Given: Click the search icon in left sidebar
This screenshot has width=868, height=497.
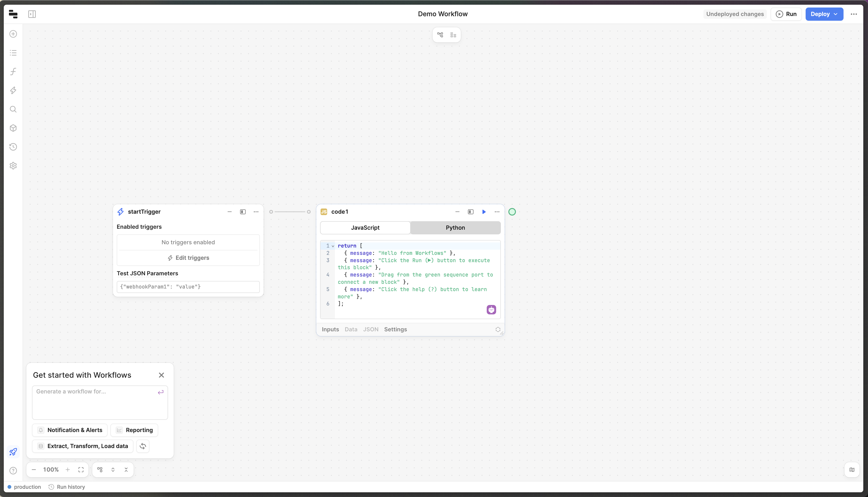Looking at the screenshot, I should 13,109.
